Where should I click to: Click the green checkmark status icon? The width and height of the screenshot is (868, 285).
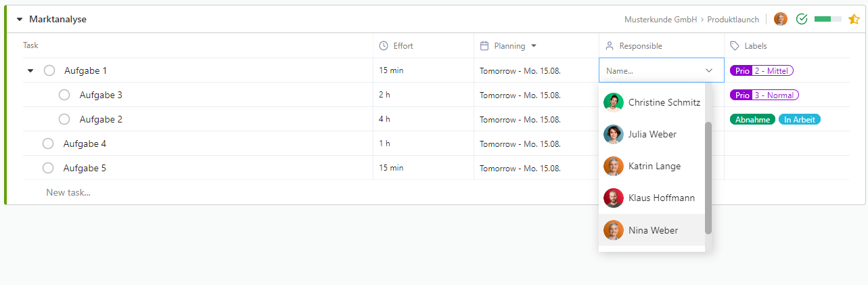click(x=802, y=19)
